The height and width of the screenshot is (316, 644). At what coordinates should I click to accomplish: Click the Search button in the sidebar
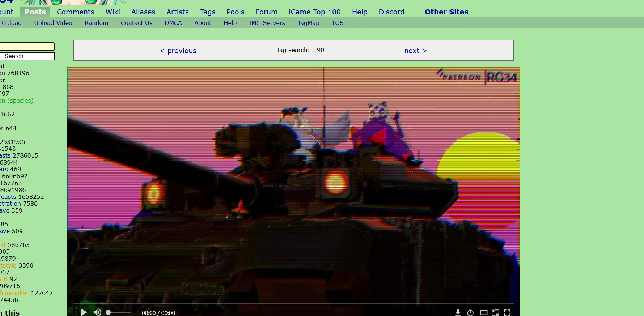tap(27, 56)
